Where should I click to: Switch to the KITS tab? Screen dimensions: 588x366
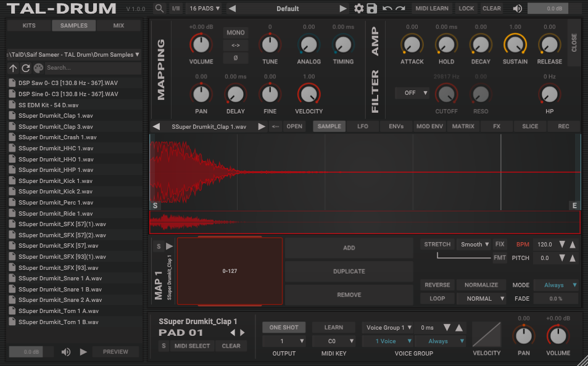(29, 25)
